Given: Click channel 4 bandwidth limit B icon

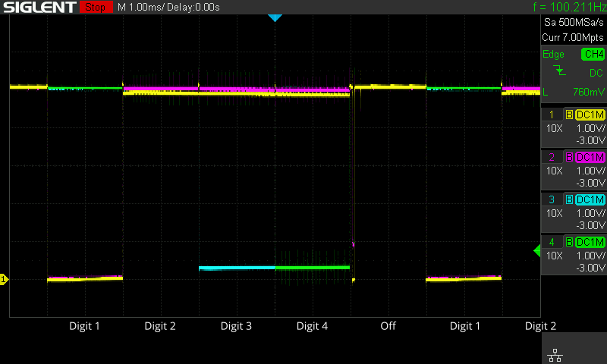Looking at the screenshot, I should (x=570, y=242).
